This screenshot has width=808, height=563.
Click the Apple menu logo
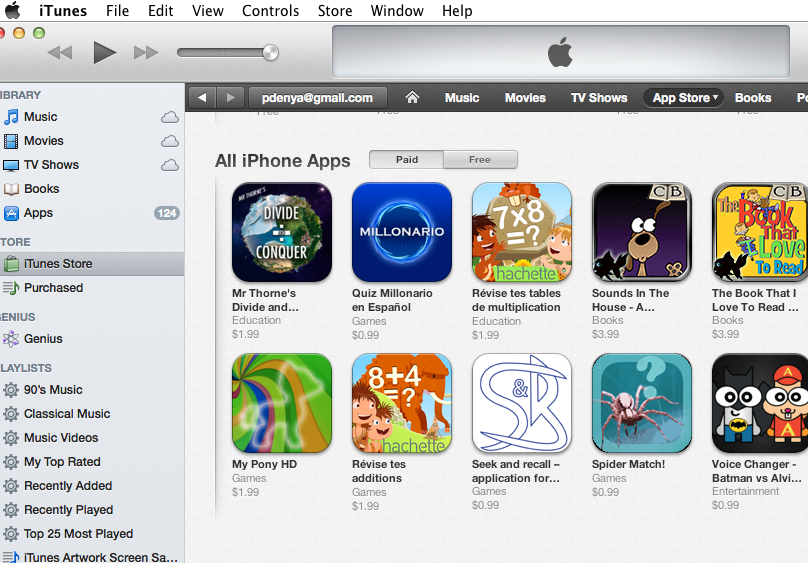coord(13,10)
